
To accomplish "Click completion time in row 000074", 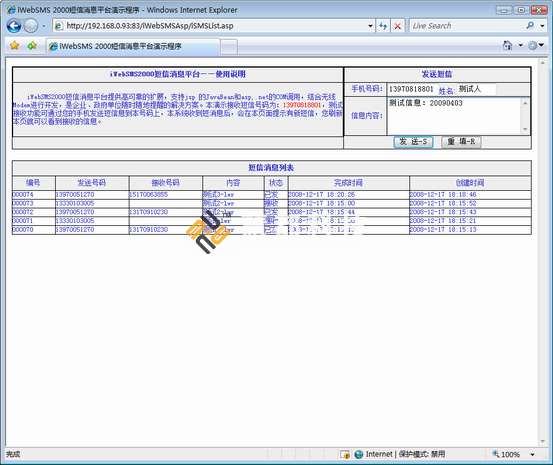I will click(321, 195).
